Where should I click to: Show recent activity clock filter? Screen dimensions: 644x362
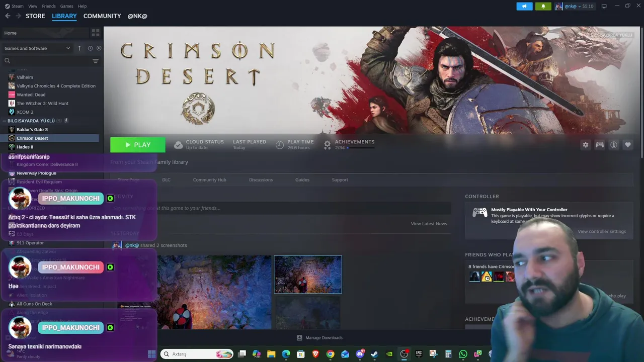pos(90,48)
